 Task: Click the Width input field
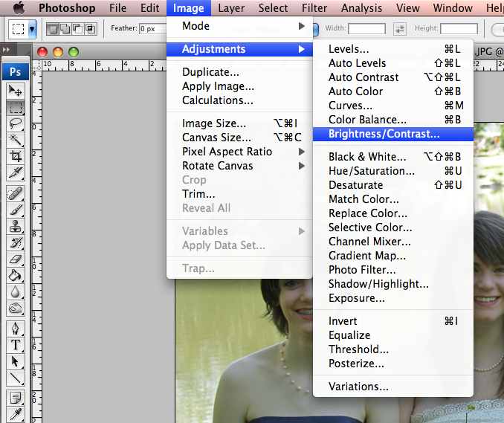pyautogui.click(x=366, y=28)
